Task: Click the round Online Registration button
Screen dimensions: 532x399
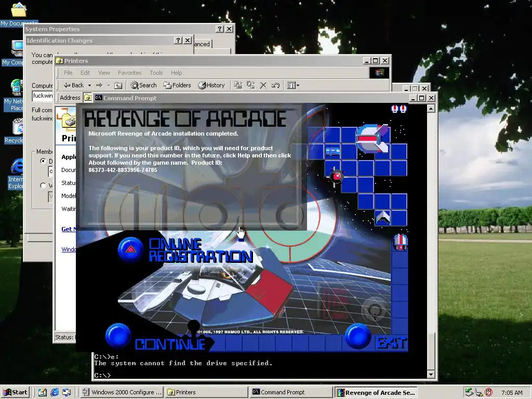Action: pos(130,249)
